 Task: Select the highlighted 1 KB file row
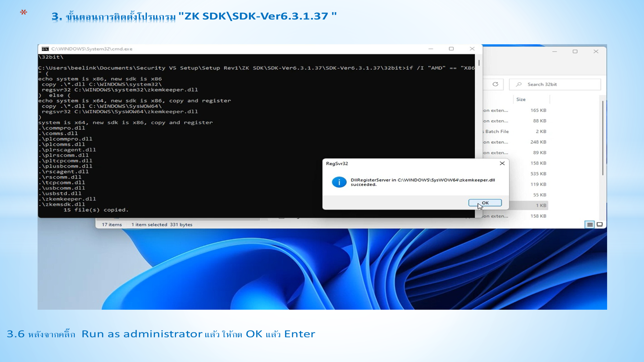(529, 205)
